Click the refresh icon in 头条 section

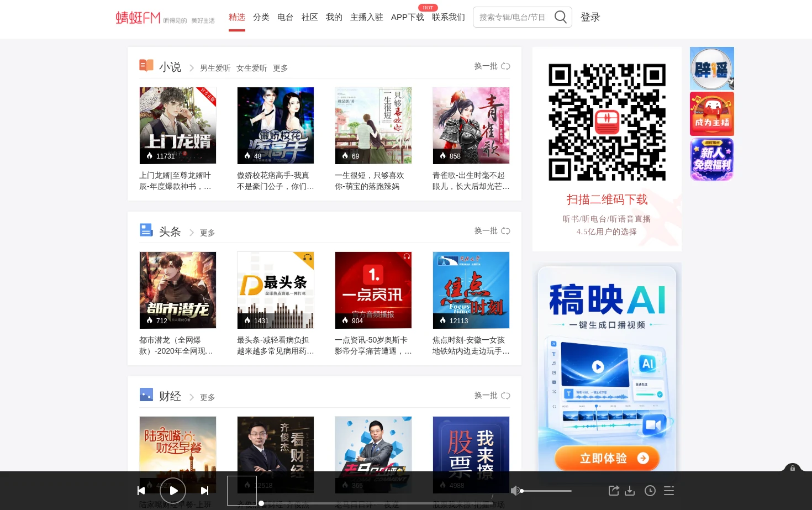[505, 231]
